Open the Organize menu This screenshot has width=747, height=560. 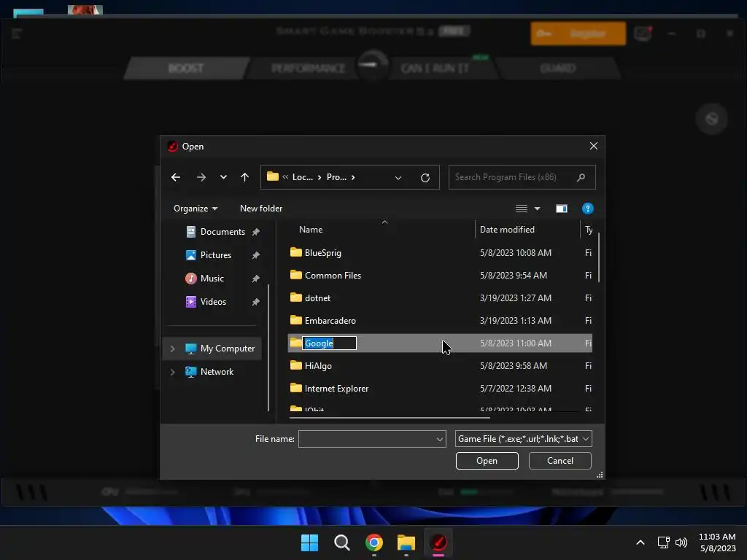point(196,209)
